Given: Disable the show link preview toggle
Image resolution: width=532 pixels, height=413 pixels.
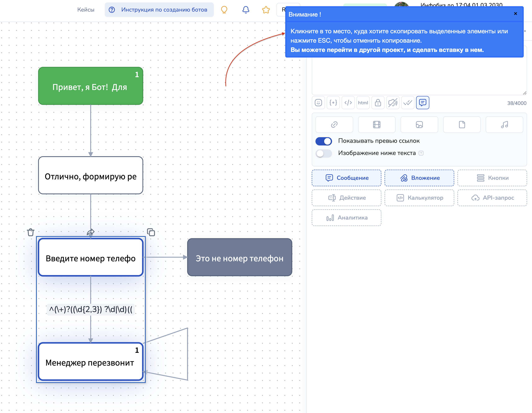Looking at the screenshot, I should coord(324,141).
